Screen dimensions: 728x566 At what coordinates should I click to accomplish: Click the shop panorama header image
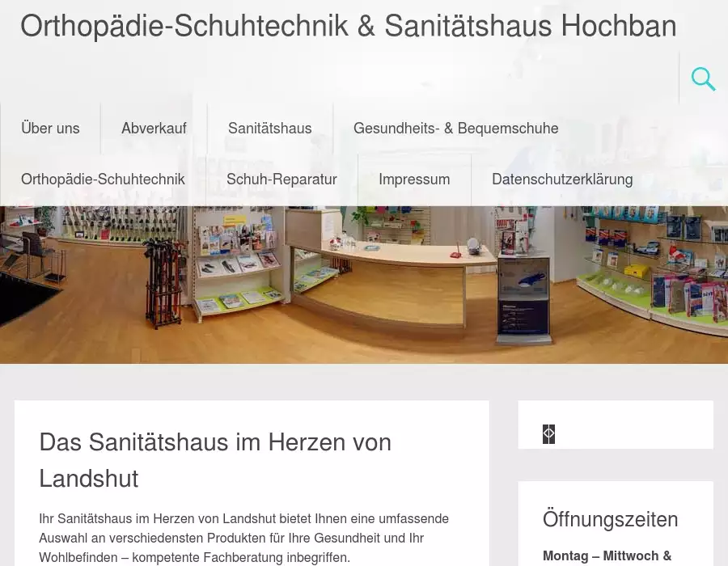coord(364,285)
